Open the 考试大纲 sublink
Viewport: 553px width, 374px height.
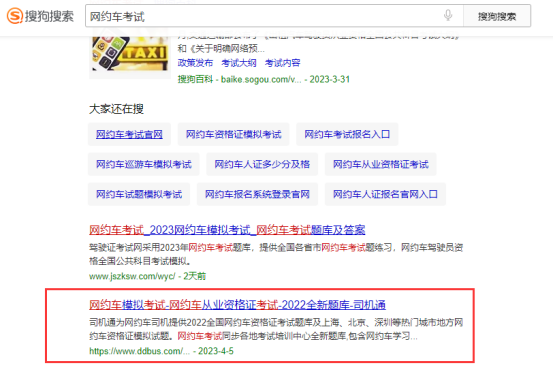(x=239, y=63)
